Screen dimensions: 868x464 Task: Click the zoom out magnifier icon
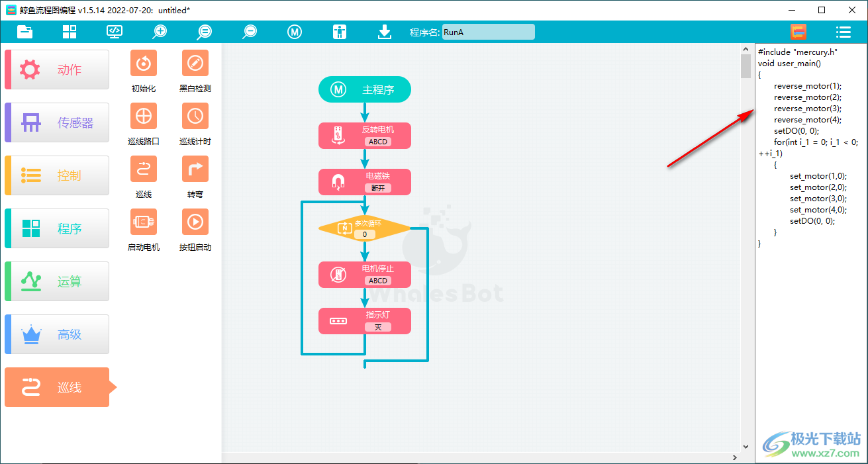tap(250, 32)
